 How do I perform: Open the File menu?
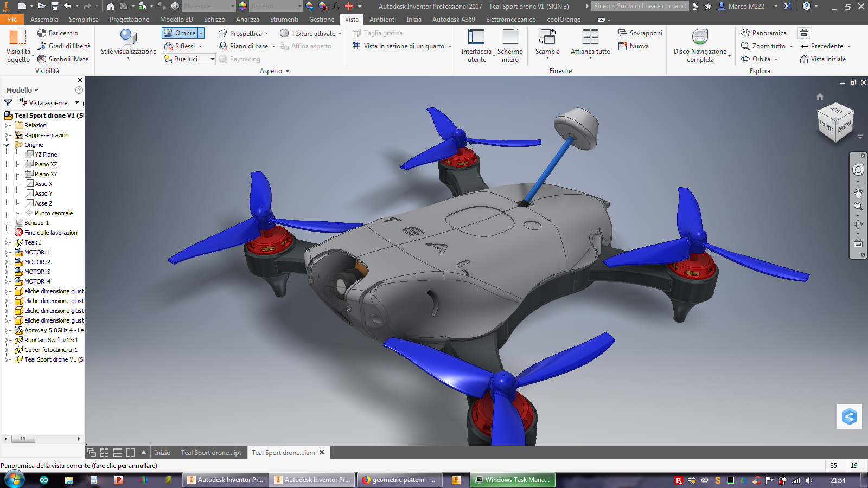pos(12,20)
